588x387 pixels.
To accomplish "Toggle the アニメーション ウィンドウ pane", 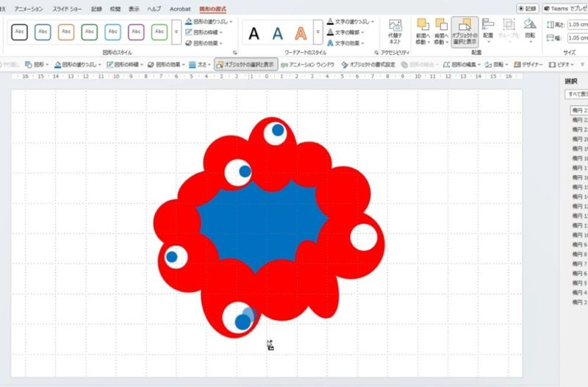I will [307, 65].
